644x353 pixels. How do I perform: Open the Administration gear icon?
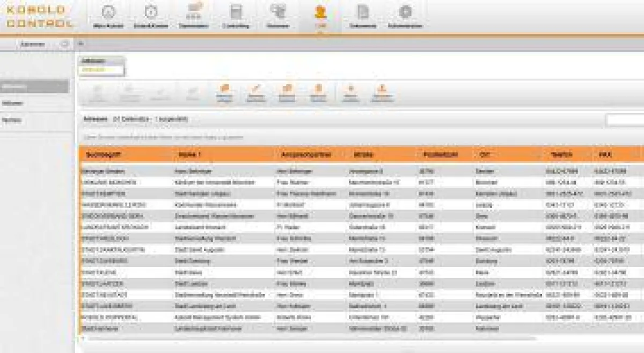405,16
